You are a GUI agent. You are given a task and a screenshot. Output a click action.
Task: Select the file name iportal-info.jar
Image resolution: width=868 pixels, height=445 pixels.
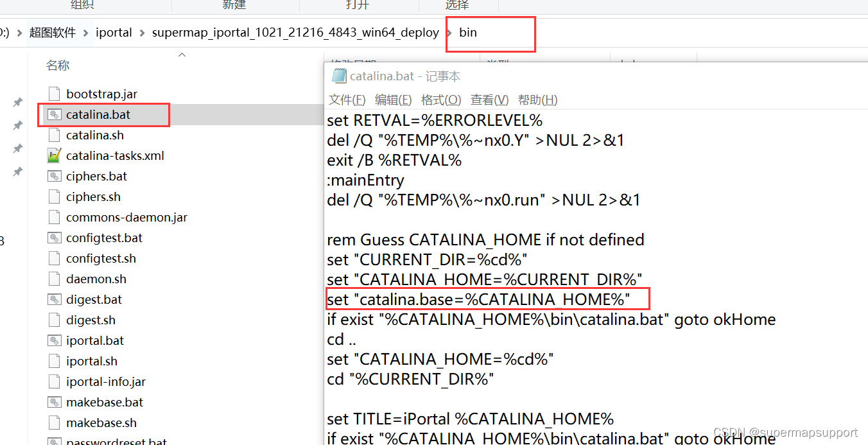[106, 381]
